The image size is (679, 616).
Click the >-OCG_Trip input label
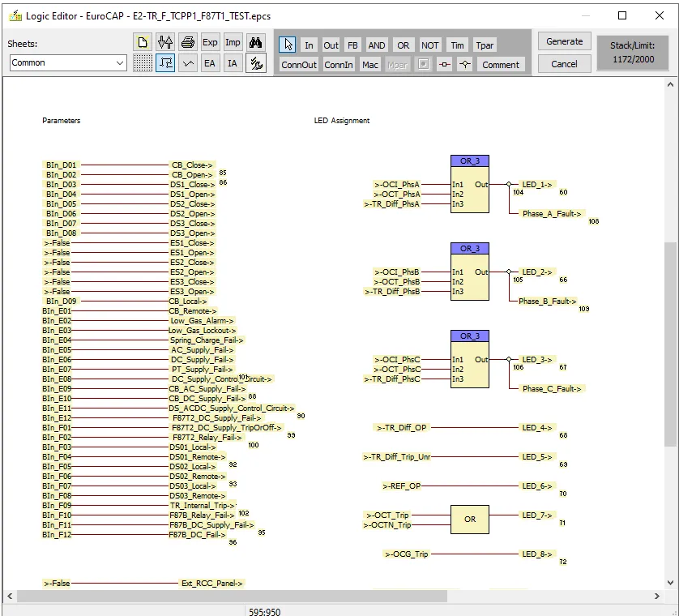click(x=406, y=554)
